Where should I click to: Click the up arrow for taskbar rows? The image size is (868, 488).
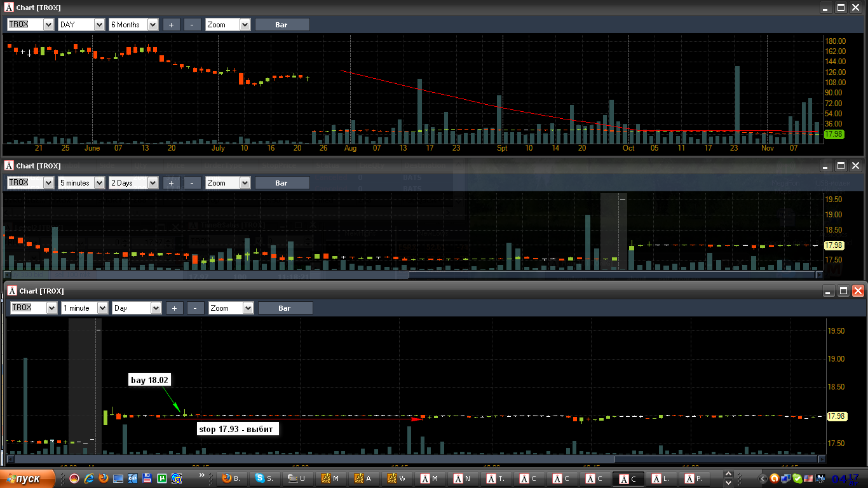pos(728,474)
